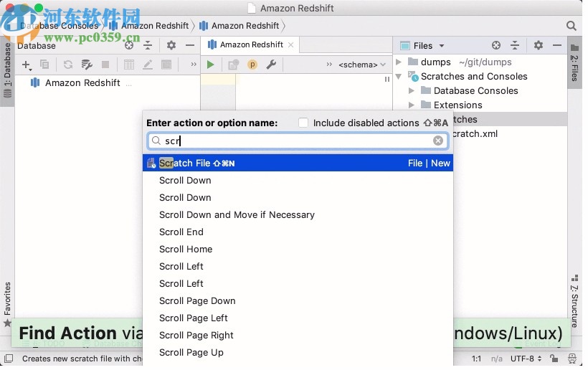Open a console window icon in Database toolbar

coord(166,65)
